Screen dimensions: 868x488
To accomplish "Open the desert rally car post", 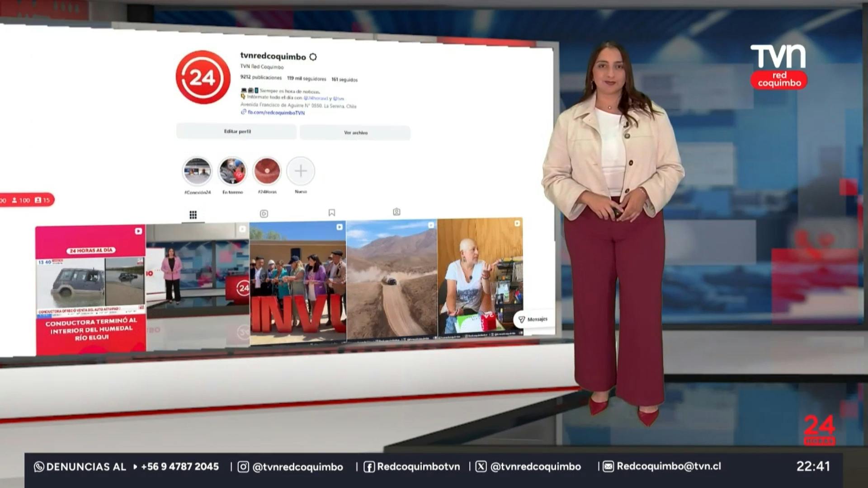I will 392,279.
